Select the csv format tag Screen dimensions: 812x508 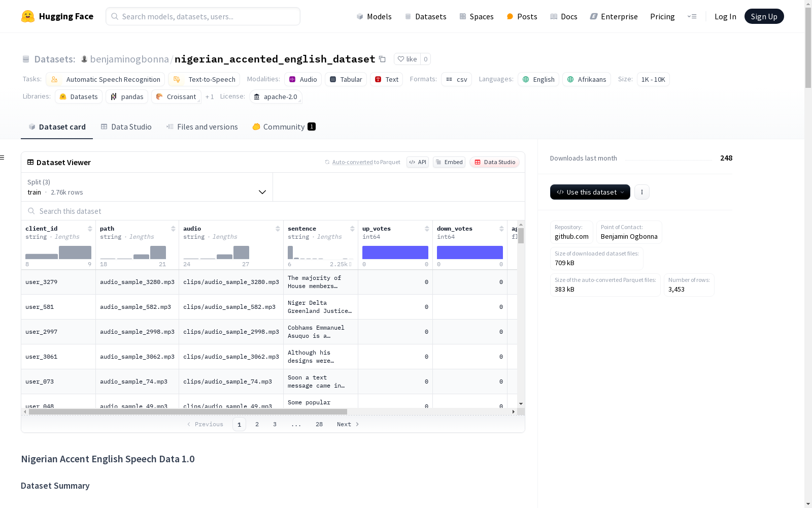pos(456,79)
